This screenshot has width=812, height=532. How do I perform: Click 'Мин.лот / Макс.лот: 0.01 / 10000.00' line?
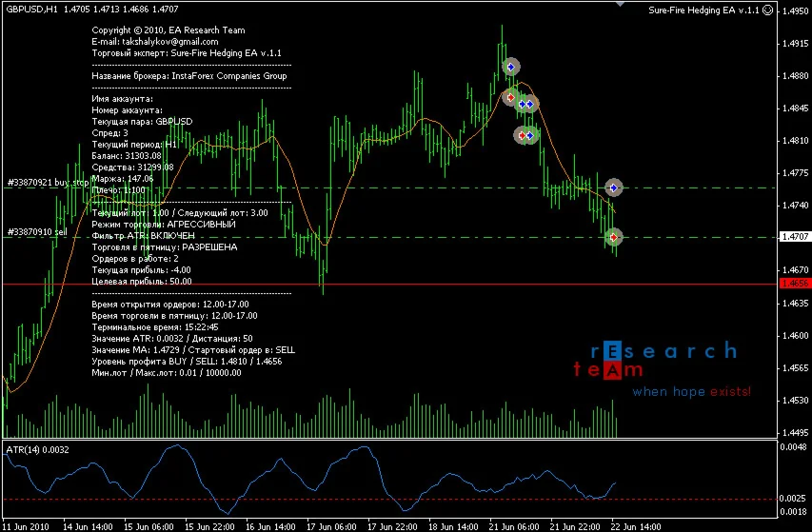tap(167, 373)
